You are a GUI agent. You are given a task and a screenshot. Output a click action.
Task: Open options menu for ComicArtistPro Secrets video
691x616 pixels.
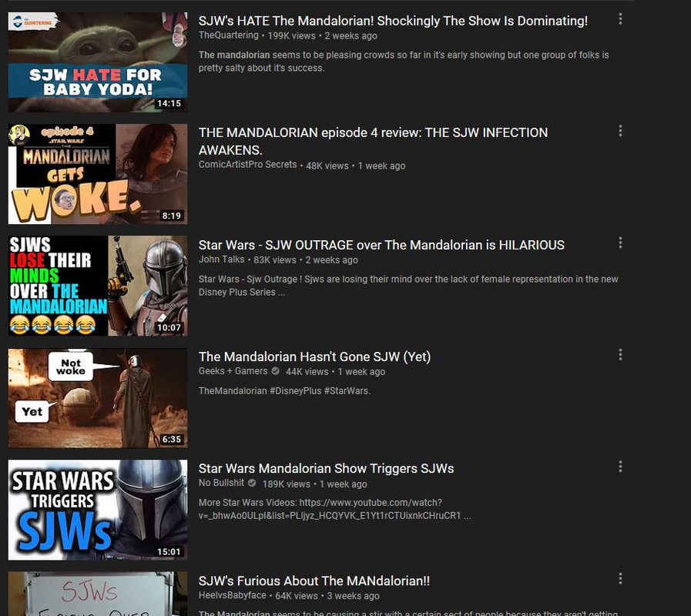pyautogui.click(x=620, y=130)
